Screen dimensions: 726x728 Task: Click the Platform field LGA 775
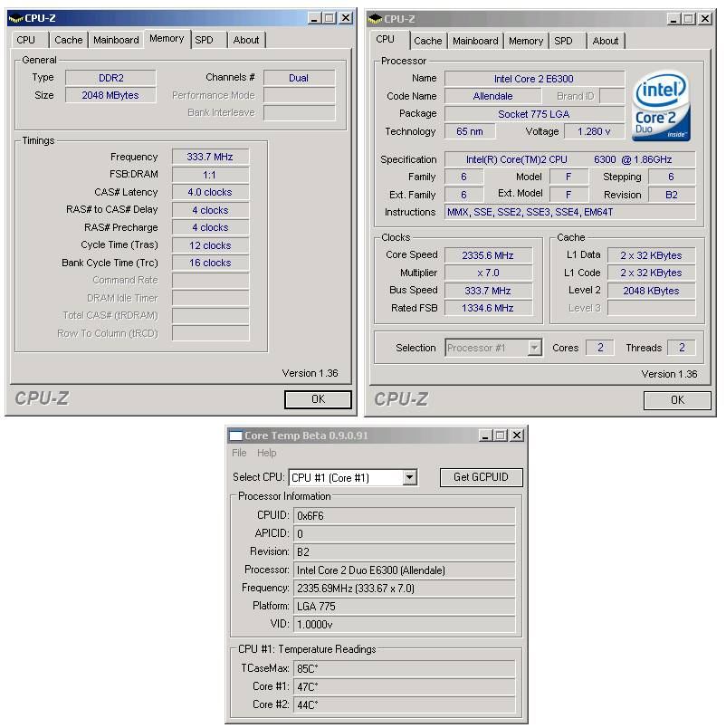pos(405,607)
